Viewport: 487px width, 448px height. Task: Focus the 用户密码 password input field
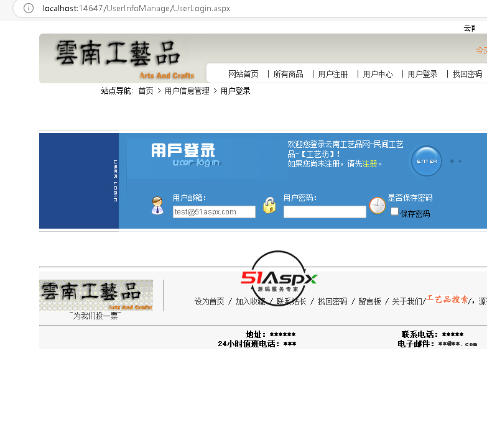coord(325,212)
